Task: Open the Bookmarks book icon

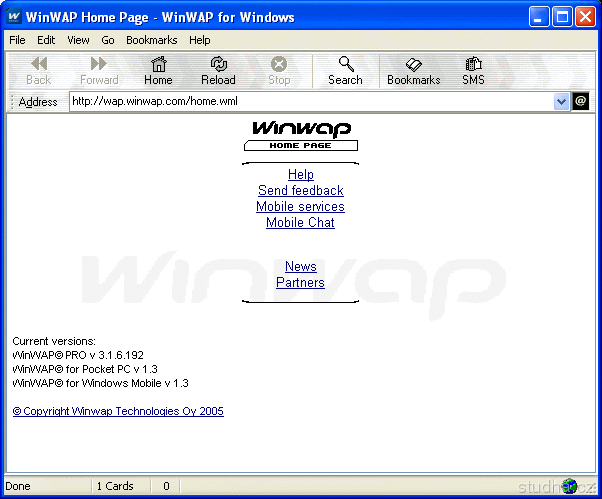Action: point(413,64)
